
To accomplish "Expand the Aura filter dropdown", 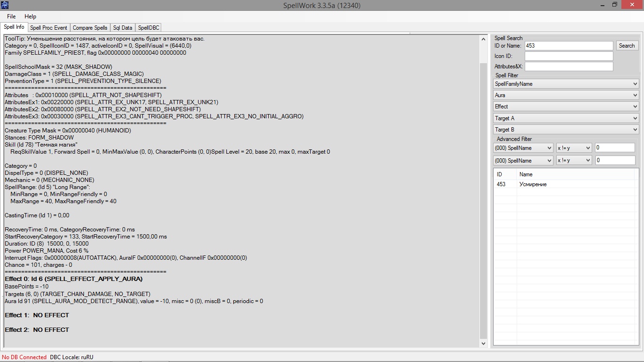I will pyautogui.click(x=566, y=95).
